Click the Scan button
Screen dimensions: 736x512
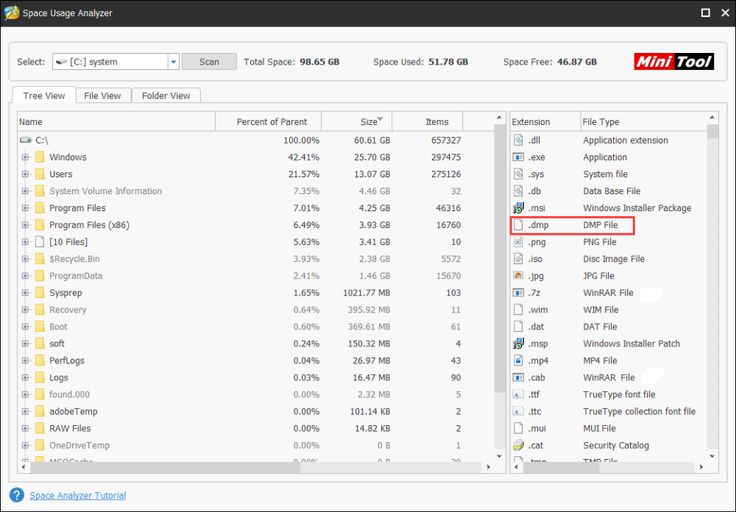click(x=209, y=61)
